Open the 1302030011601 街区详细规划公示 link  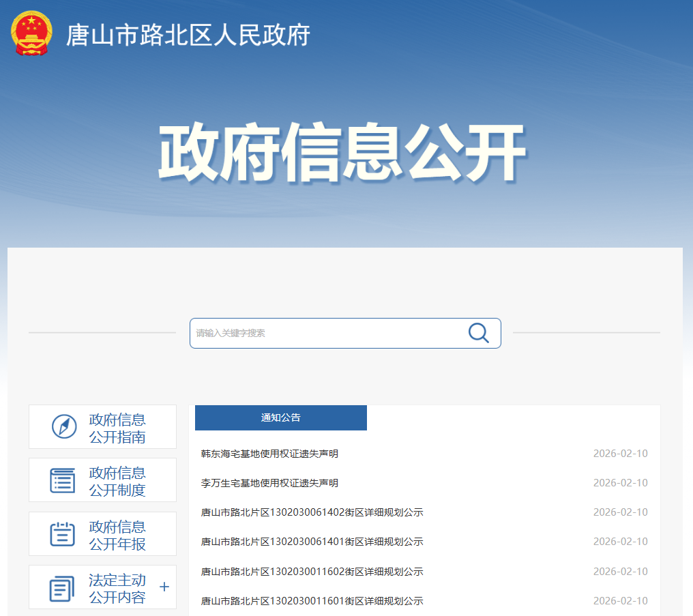point(312,601)
